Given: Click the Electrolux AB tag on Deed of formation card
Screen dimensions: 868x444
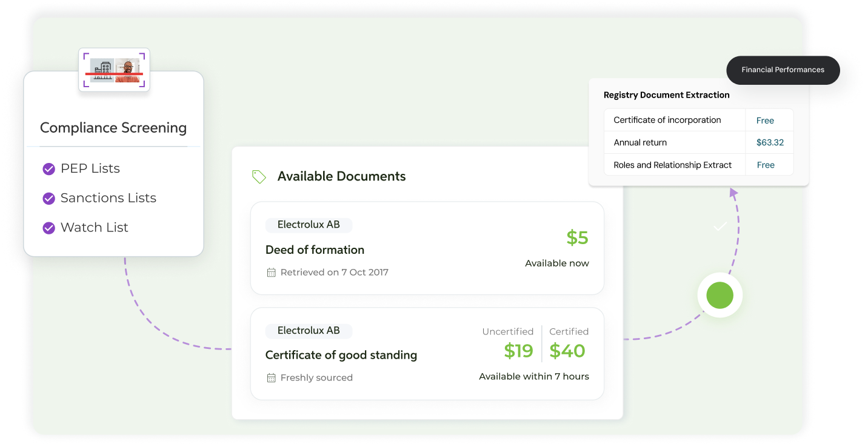Looking at the screenshot, I should [x=309, y=225].
